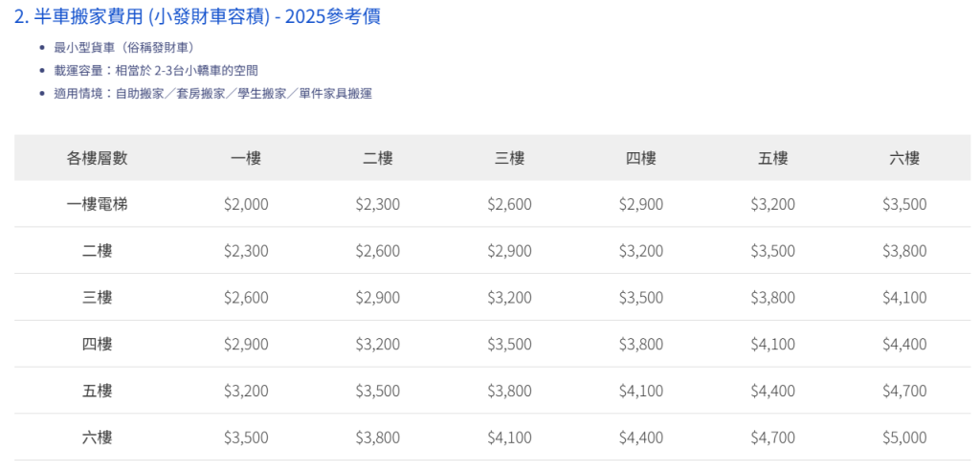This screenshot has width=980, height=472.
Task: Click $3,200 in the 二樓 row
Action: click(x=641, y=251)
